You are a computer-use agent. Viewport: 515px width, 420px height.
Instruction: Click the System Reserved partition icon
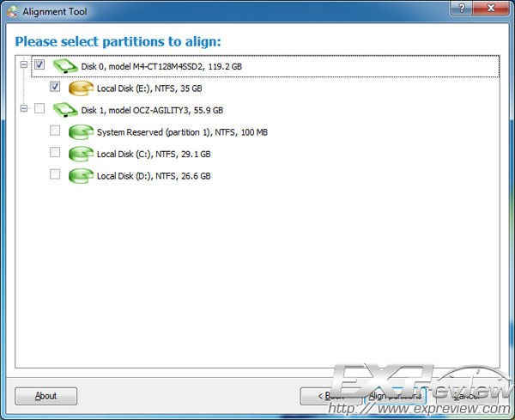point(81,131)
